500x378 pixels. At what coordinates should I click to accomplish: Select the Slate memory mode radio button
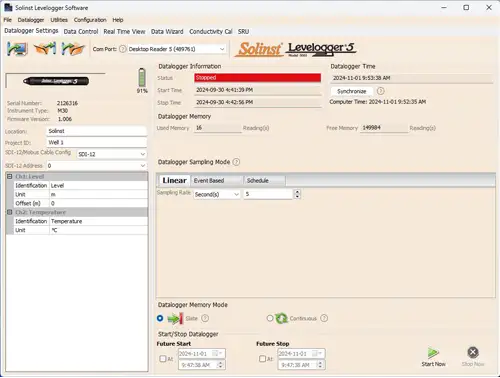[160, 318]
